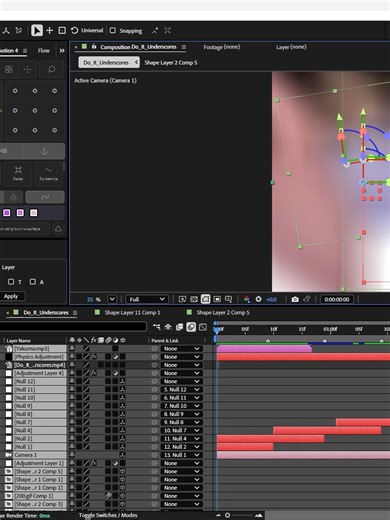Open Parent dropdown for Yakumo.mp3 layer

[182, 349]
